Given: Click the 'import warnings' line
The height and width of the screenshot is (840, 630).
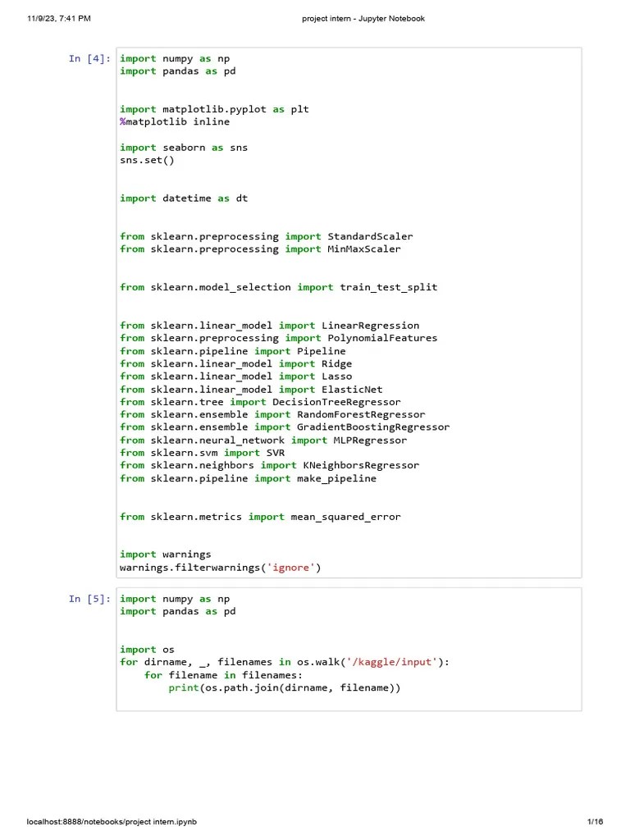Looking at the screenshot, I should tap(166, 555).
